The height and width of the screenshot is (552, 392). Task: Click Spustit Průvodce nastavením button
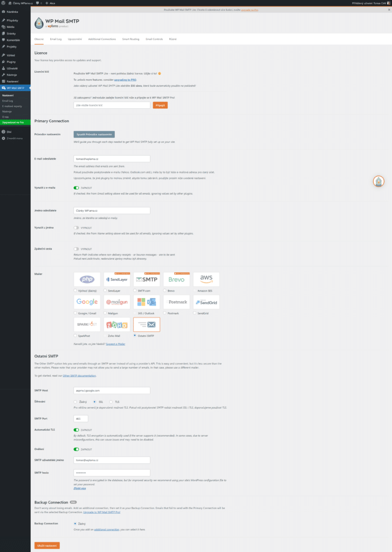tap(94, 134)
